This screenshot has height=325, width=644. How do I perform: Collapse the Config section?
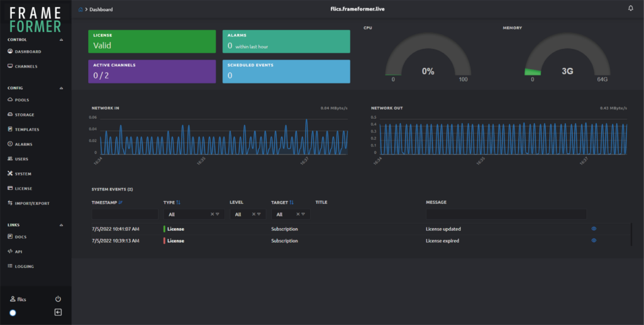[x=61, y=88]
